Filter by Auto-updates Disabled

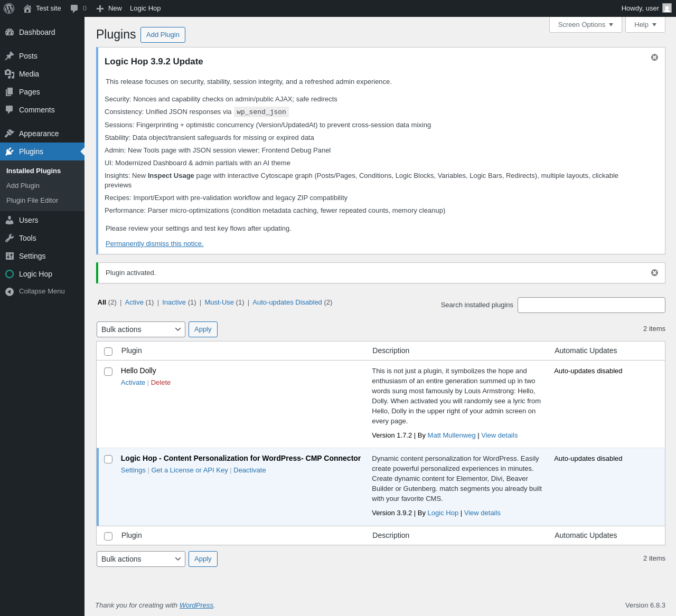pos(287,302)
